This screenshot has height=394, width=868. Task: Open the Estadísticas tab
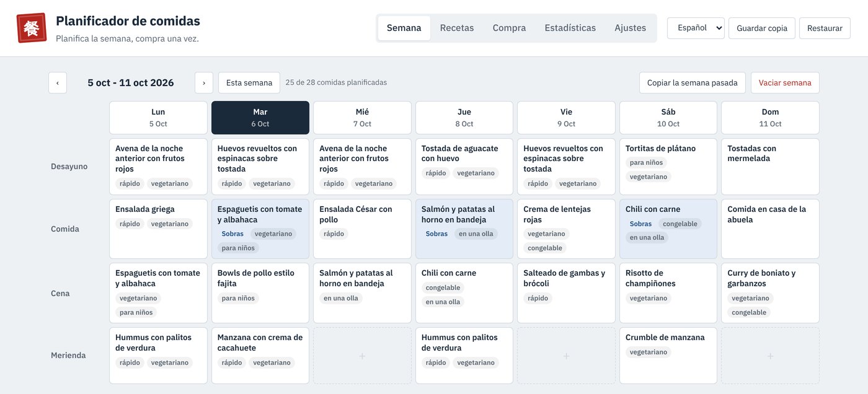[x=570, y=28]
